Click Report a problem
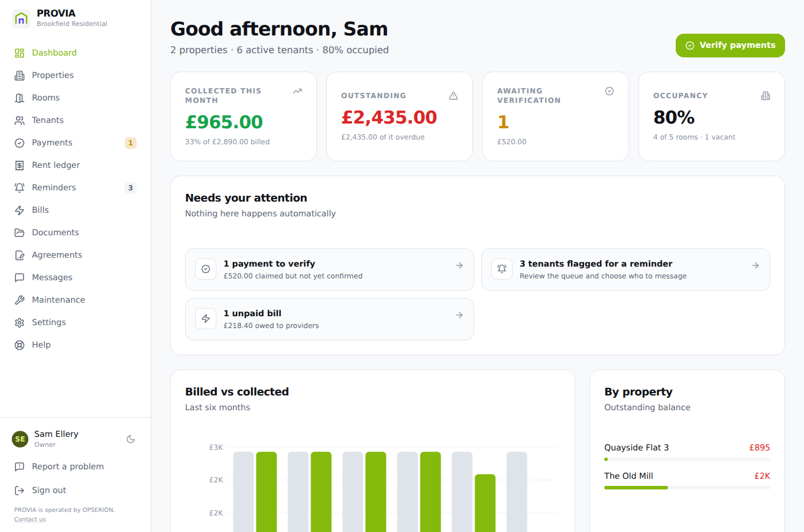Viewport: 804px width, 532px height. coord(76,467)
